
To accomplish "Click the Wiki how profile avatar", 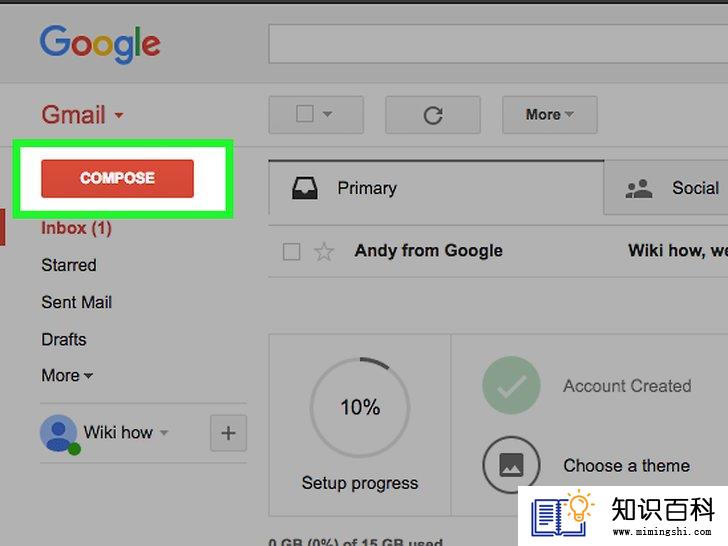I will pyautogui.click(x=59, y=433).
